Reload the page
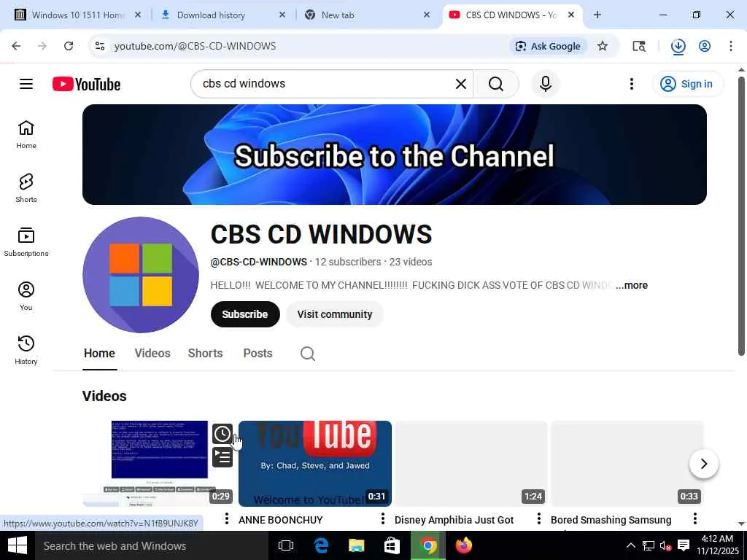Screen dimensions: 747x560 [x=69, y=46]
